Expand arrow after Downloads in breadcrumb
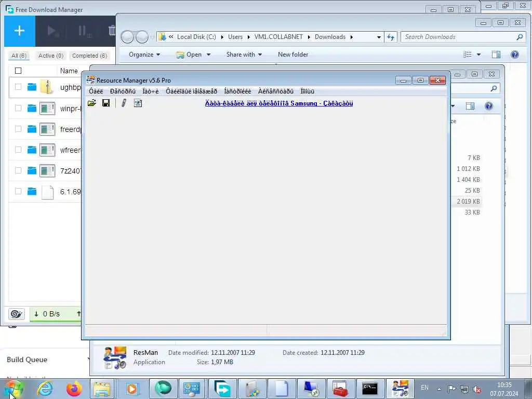Viewport: 532px width, 399px height. coord(352,37)
